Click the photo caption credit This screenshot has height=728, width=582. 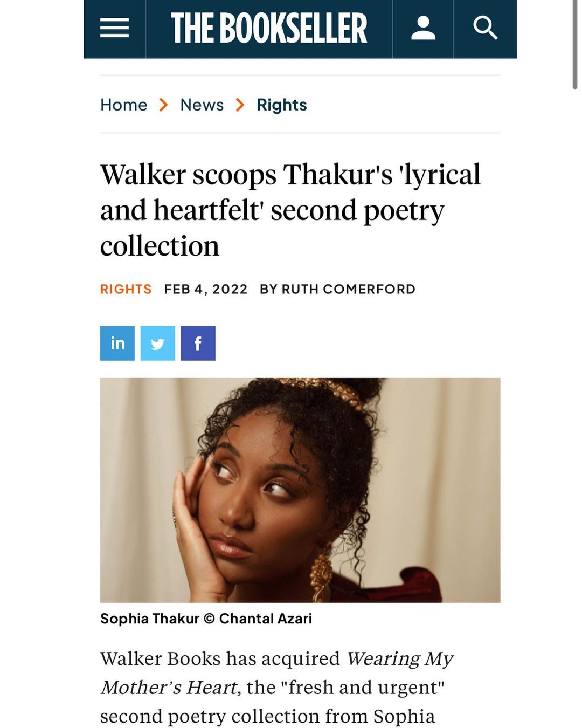tap(206, 619)
